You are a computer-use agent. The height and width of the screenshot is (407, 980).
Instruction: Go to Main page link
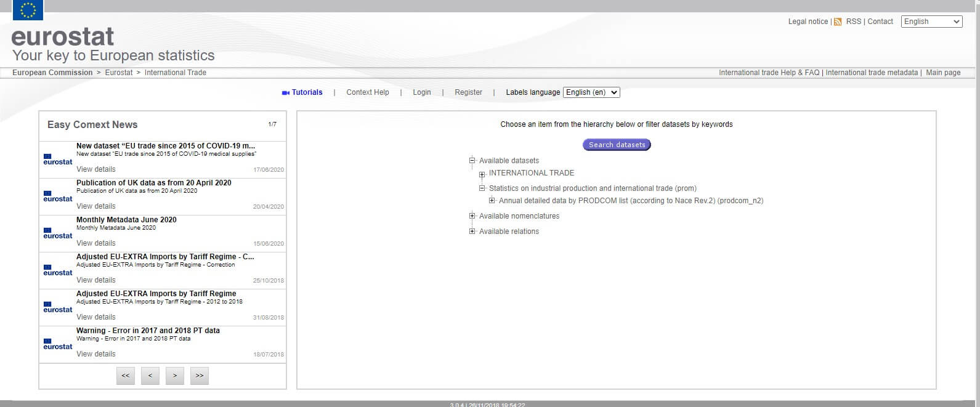click(x=943, y=73)
